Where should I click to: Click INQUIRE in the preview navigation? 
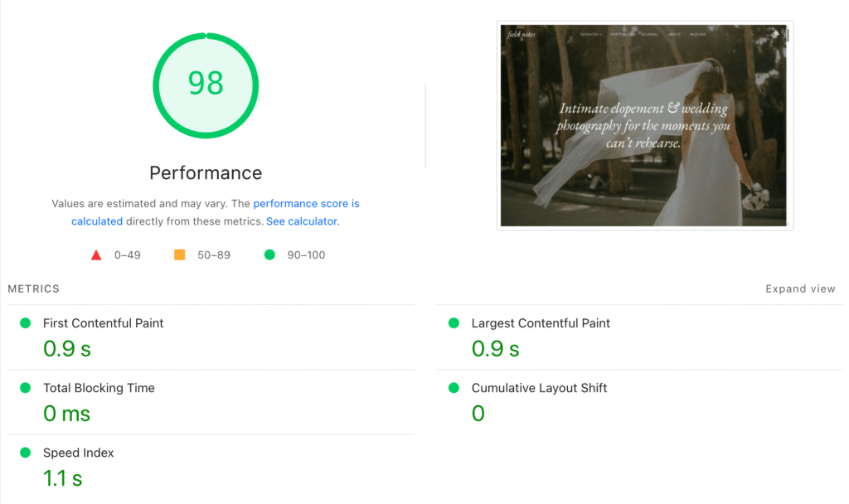[x=697, y=34]
